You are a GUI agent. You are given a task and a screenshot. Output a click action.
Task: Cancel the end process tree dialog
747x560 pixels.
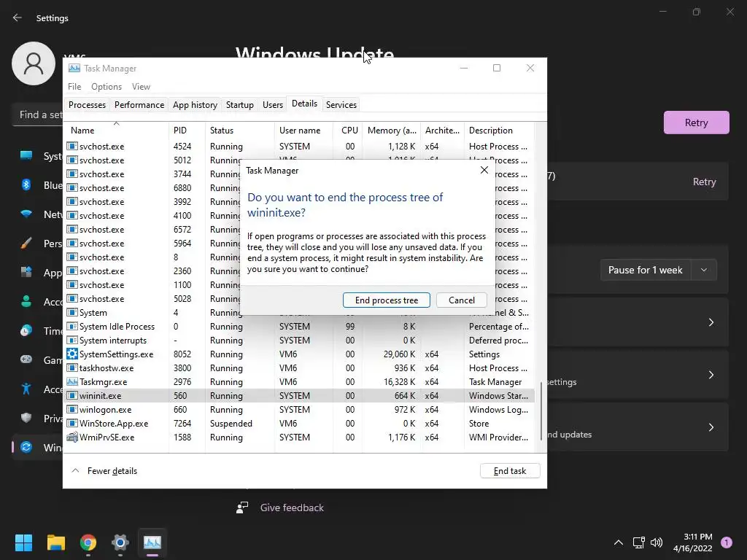point(462,300)
